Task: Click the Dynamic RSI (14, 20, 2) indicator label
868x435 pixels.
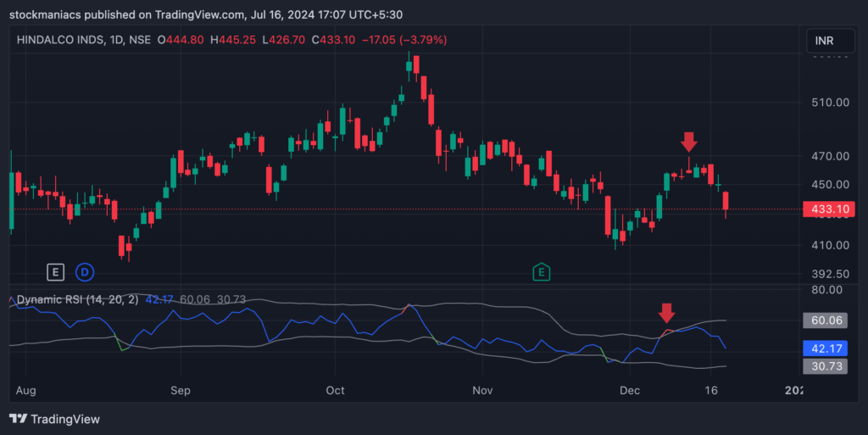Action: (x=77, y=299)
